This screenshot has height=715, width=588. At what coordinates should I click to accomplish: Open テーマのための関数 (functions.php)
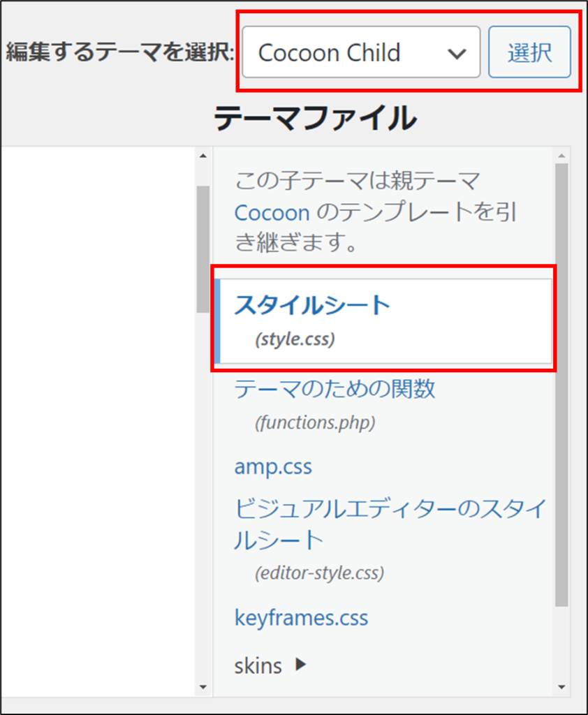tap(335, 405)
